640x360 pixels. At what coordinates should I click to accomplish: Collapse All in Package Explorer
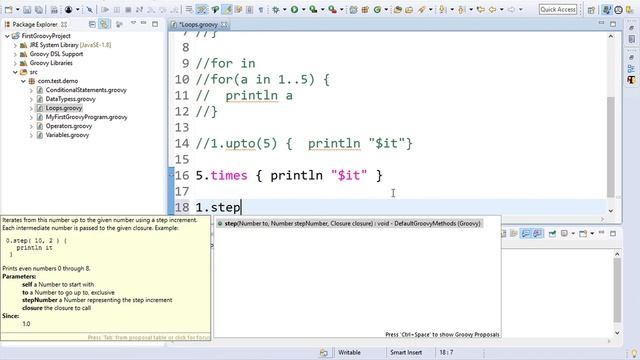pyautogui.click(x=92, y=24)
